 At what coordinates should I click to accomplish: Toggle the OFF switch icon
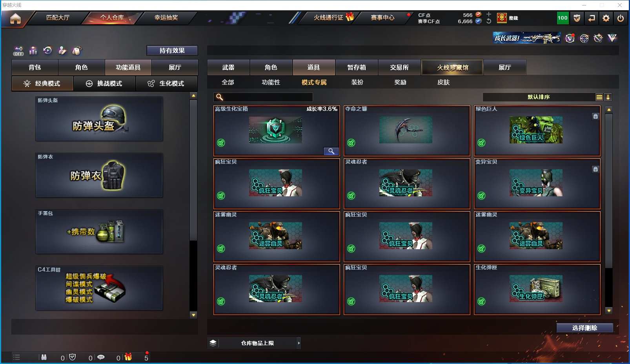[18, 51]
